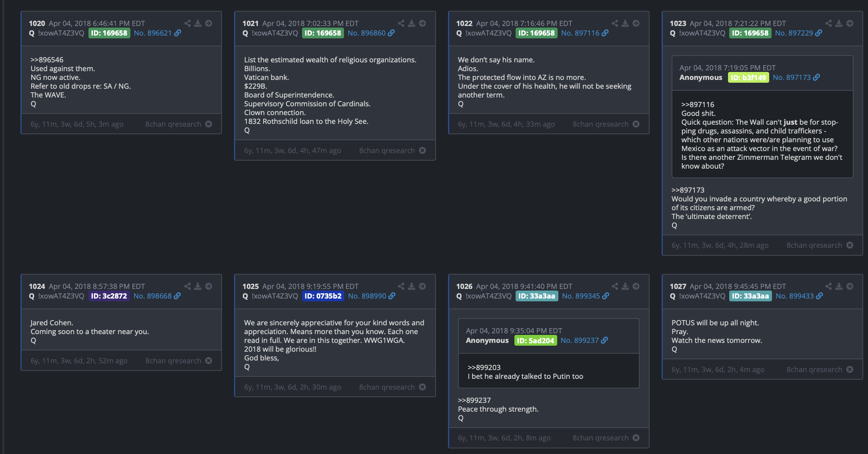Click share icon on post 1025
Image resolution: width=868 pixels, height=454 pixels.
[x=401, y=287]
